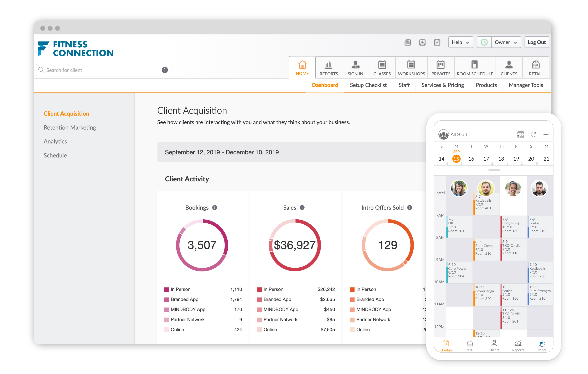
Task: Click the Log Out button
Action: pyautogui.click(x=536, y=42)
